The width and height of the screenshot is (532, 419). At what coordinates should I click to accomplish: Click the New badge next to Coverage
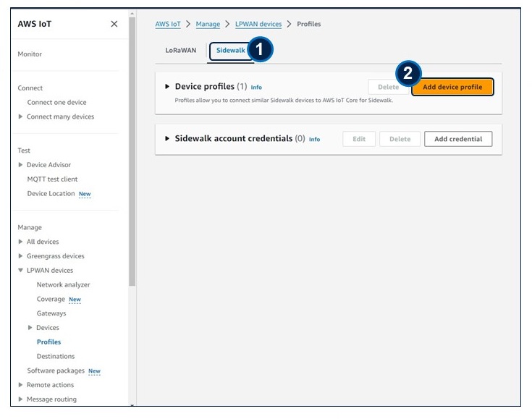click(75, 300)
